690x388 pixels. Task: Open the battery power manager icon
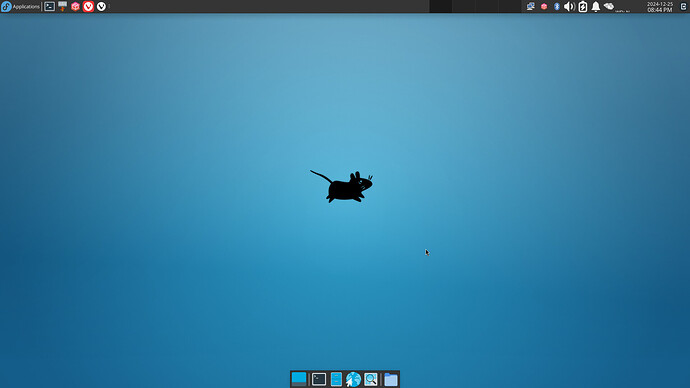(x=583, y=7)
